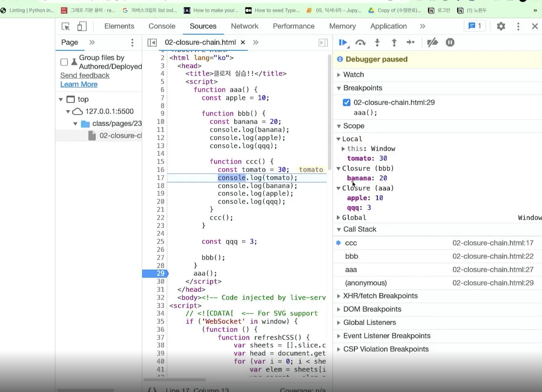The image size is (542, 392).
Task: Select the bbb call stack frame
Action: tap(437, 256)
